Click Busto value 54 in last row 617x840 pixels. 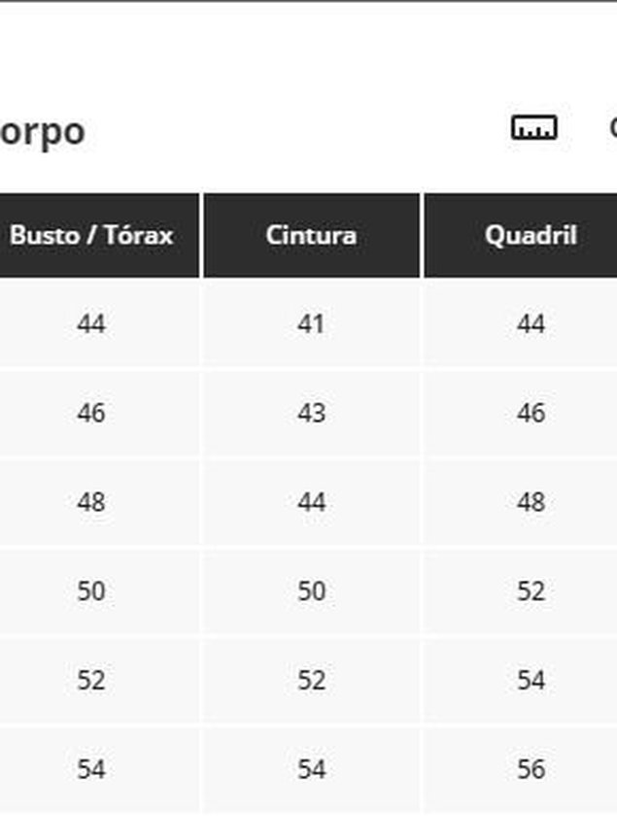click(x=91, y=769)
